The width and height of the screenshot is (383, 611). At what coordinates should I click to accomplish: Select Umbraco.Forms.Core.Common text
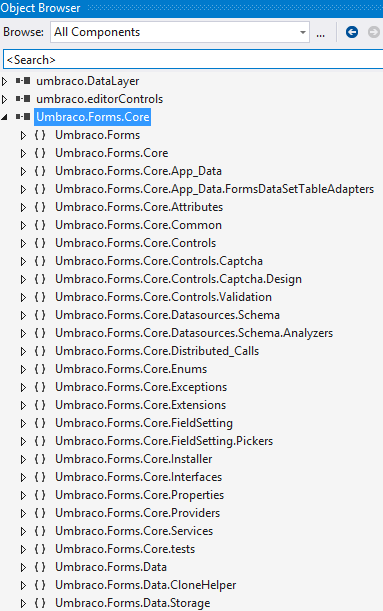(138, 225)
